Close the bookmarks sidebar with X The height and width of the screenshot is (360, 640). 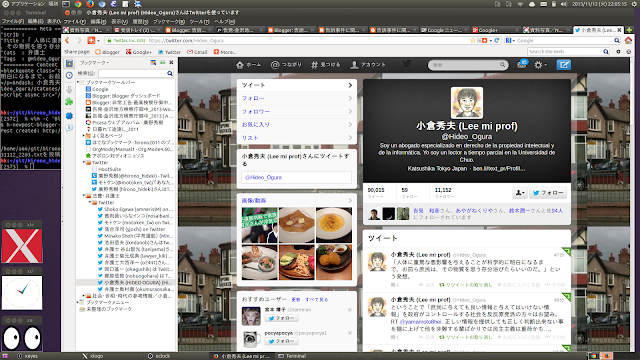[171, 62]
